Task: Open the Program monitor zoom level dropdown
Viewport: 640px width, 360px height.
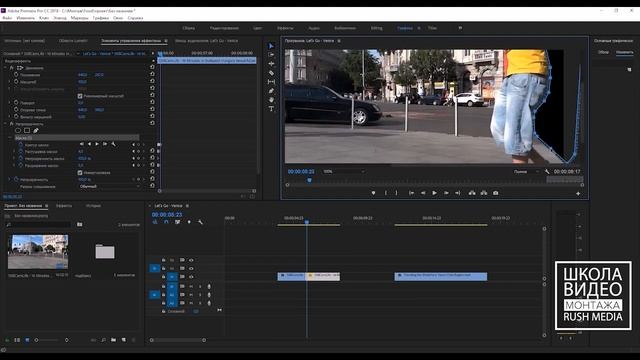Action: [344, 172]
